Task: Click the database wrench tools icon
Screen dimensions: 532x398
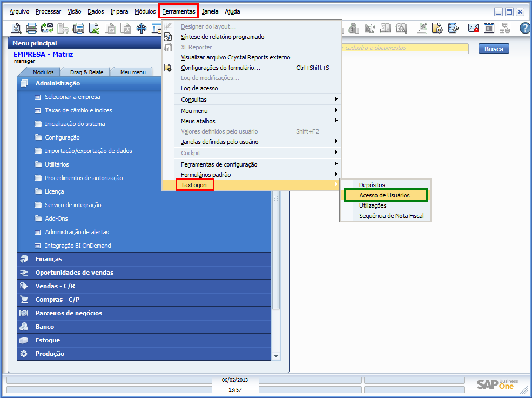Action: [453, 28]
